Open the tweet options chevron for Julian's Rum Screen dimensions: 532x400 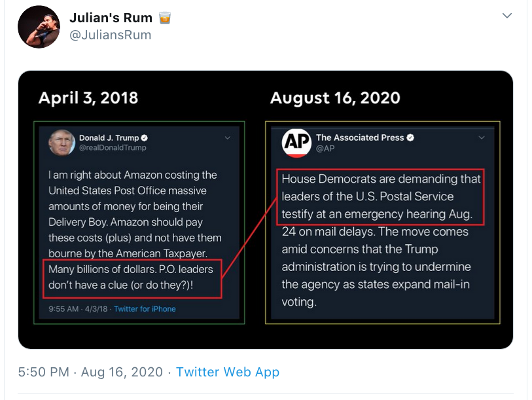tap(506, 16)
